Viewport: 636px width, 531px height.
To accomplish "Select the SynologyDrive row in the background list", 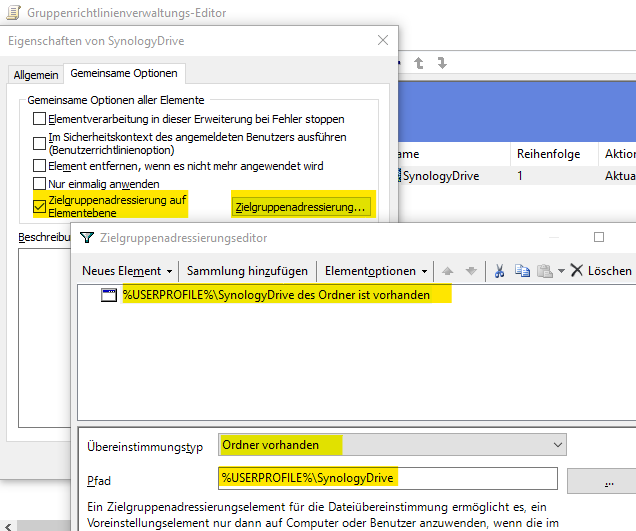I will 517,176.
